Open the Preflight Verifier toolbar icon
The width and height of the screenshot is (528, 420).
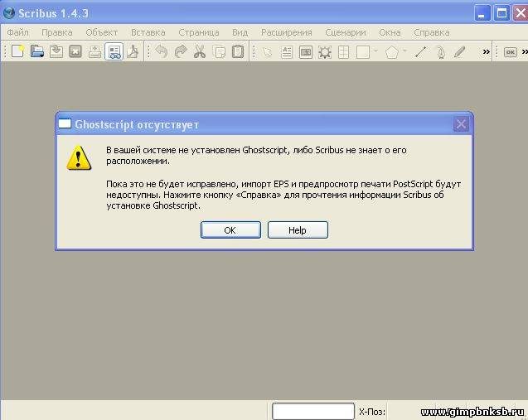(x=114, y=51)
